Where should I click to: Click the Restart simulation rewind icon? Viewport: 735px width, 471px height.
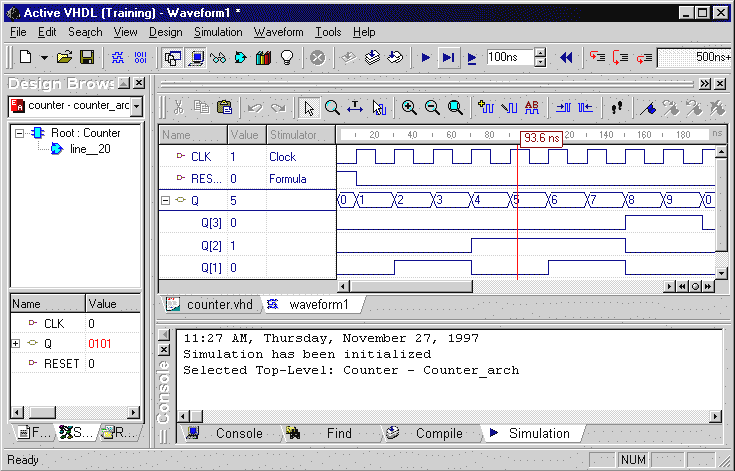pyautogui.click(x=566, y=58)
